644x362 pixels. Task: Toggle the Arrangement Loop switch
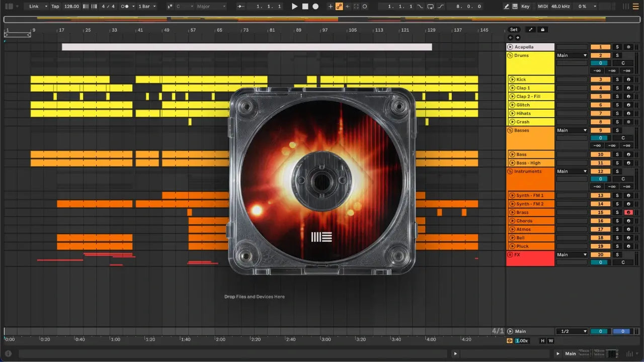tap(430, 7)
